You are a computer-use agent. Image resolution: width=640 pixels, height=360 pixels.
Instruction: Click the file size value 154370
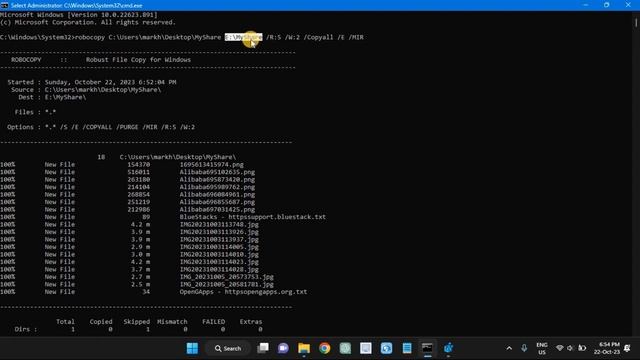coord(138,164)
